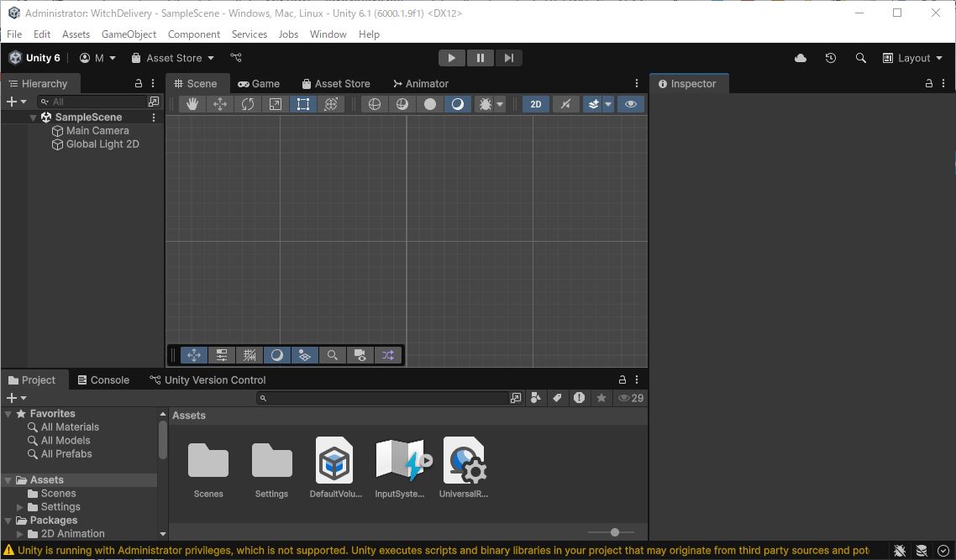This screenshot has height=560, width=956.
Task: Select the Transform tool
Action: coord(330,104)
